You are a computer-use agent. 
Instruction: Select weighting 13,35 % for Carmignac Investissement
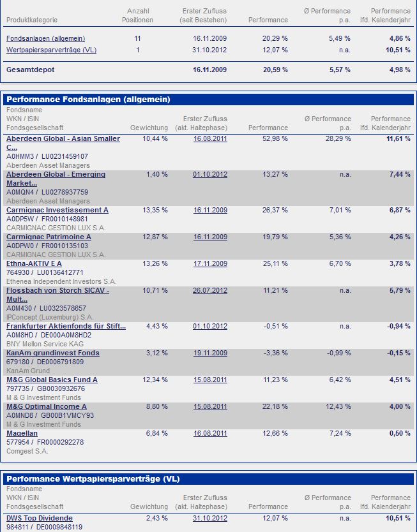click(x=155, y=210)
